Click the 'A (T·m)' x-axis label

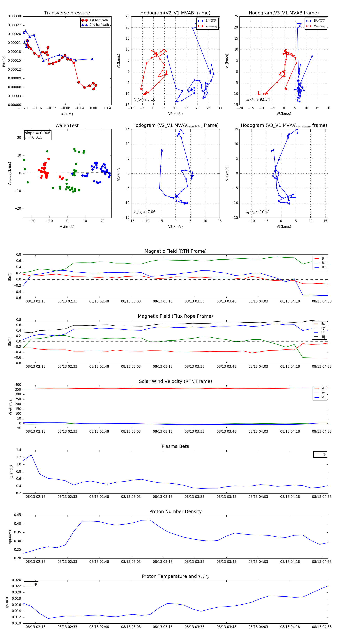(67, 114)
